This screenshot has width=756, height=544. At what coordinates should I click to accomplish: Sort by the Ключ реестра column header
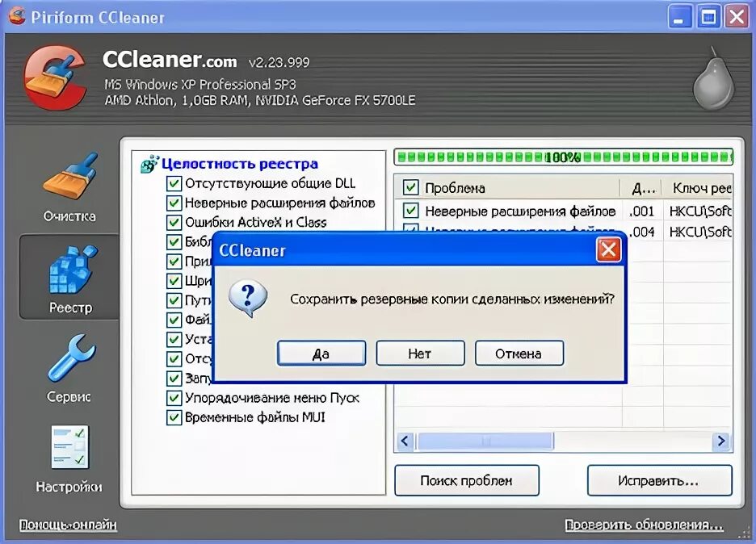click(x=698, y=187)
